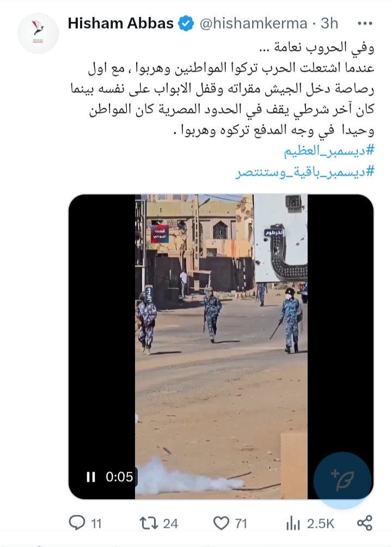The height and width of the screenshot is (547, 392).
Task: Open view analytics bar chart icon
Action: (294, 523)
